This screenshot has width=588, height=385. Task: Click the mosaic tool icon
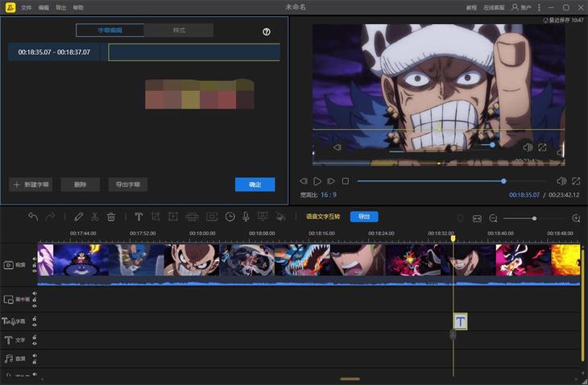[192, 217]
